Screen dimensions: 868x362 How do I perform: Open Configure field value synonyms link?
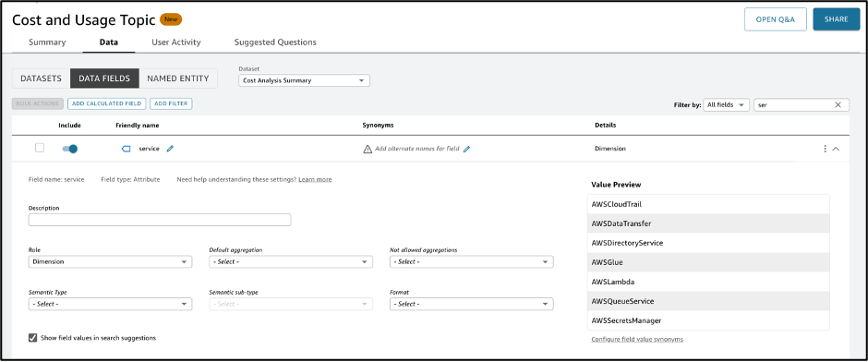tap(636, 339)
